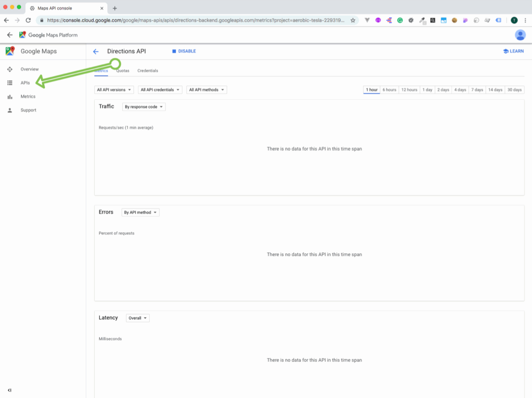Click back arrow beside Google Maps Platform
Image resolution: width=532 pixels, height=398 pixels.
click(x=10, y=35)
